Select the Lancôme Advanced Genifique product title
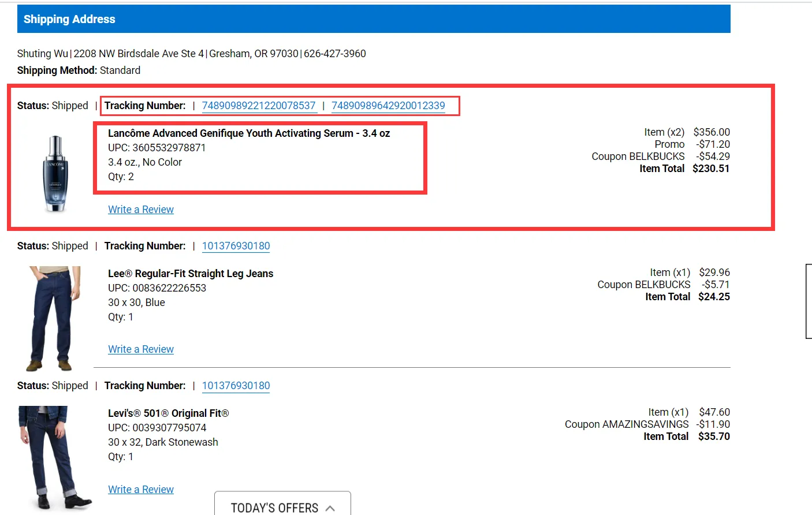This screenshot has height=515, width=812. click(x=249, y=133)
